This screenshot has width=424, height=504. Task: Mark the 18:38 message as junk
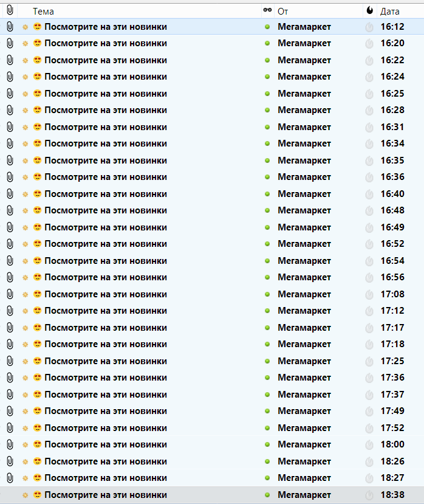369,495
